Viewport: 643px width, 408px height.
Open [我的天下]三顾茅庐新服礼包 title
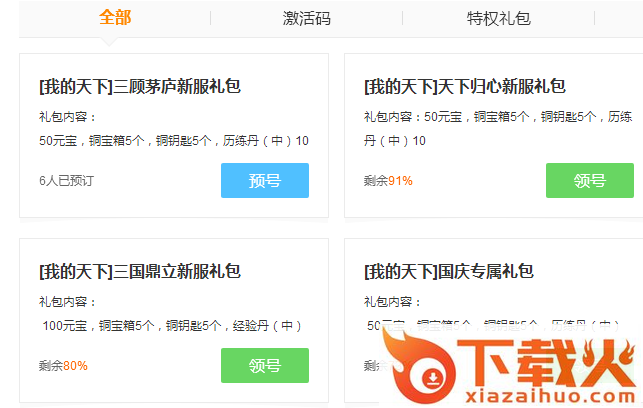(x=140, y=87)
